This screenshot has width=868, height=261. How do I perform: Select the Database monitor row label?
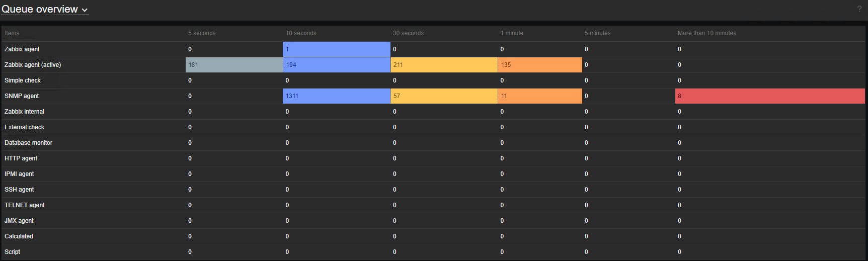(28, 143)
